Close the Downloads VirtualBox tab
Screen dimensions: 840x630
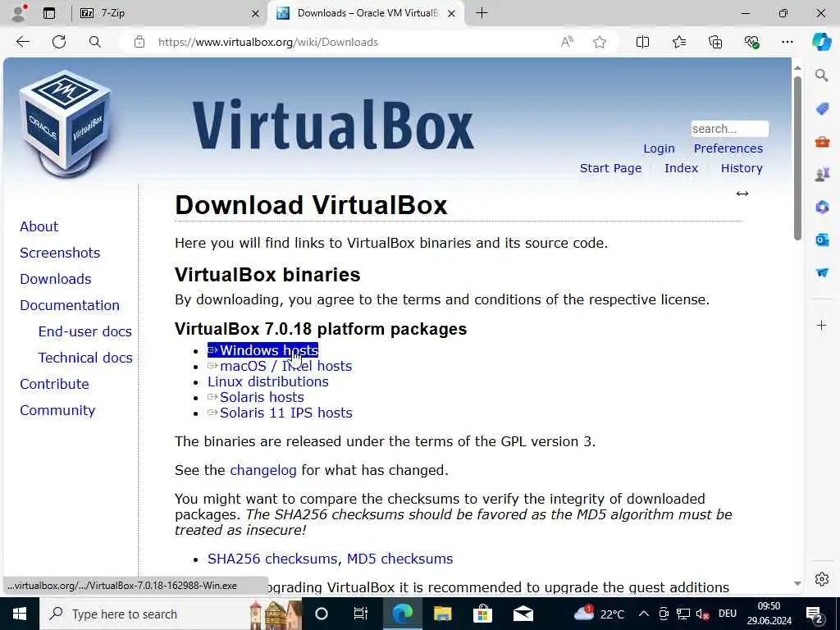pyautogui.click(x=452, y=13)
